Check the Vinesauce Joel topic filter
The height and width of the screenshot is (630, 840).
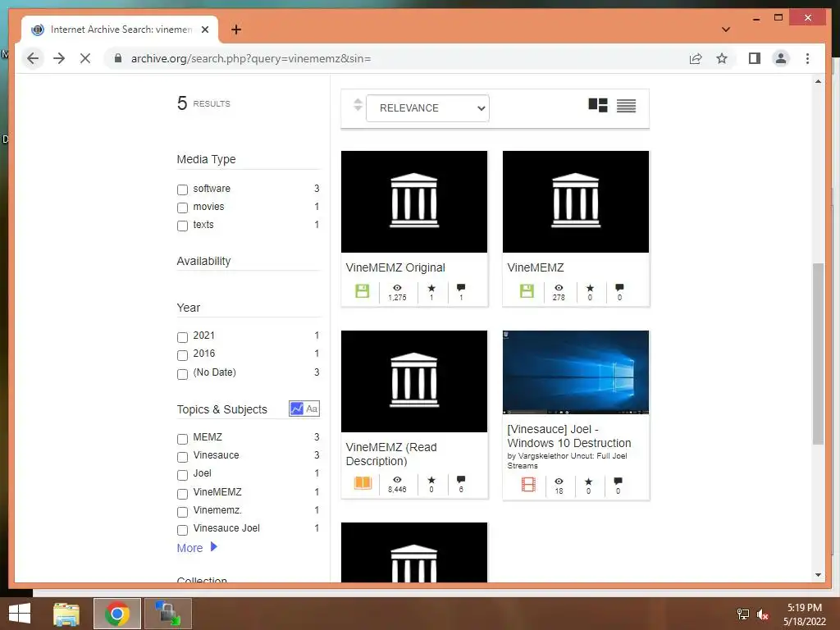click(x=182, y=530)
